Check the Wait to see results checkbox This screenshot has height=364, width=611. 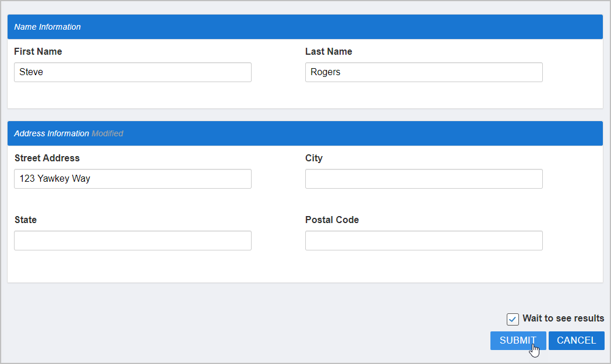click(513, 319)
